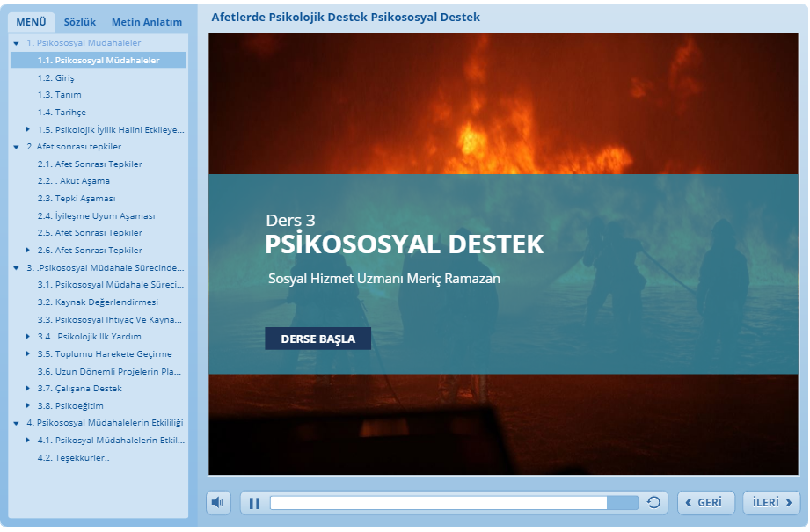
Task: Open 2.3. Tepki Aşaması slide
Action: [x=77, y=199]
